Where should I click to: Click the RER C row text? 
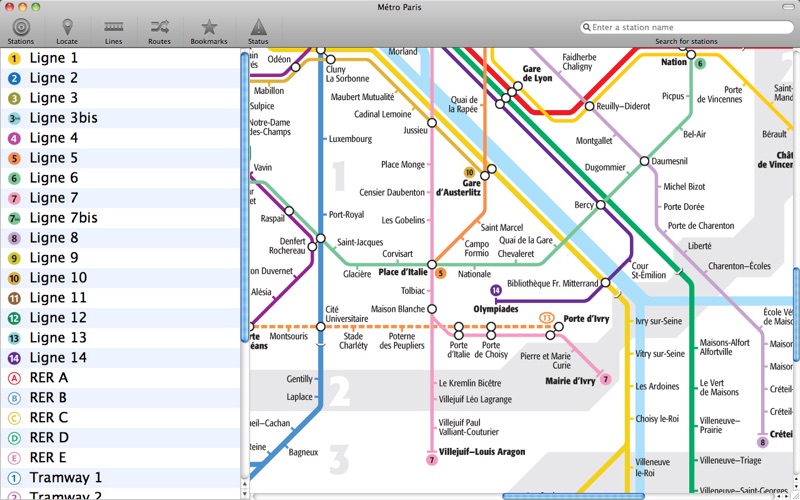pyautogui.click(x=48, y=418)
